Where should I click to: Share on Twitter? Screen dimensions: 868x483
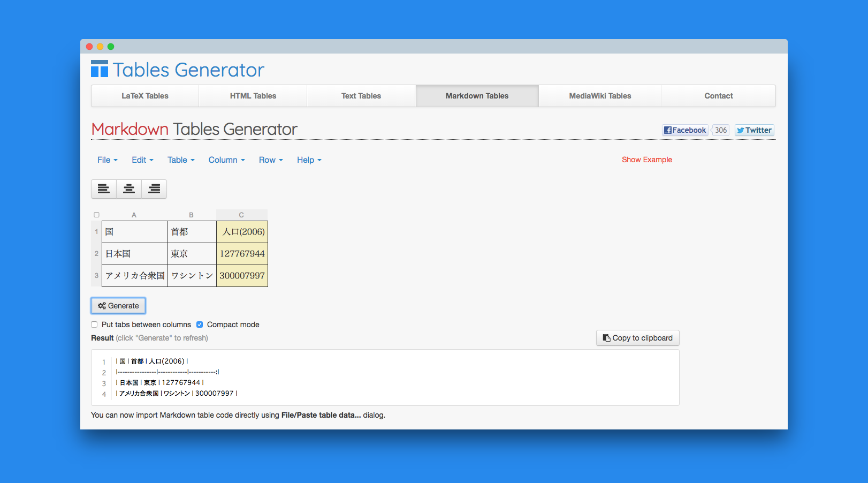tap(754, 130)
